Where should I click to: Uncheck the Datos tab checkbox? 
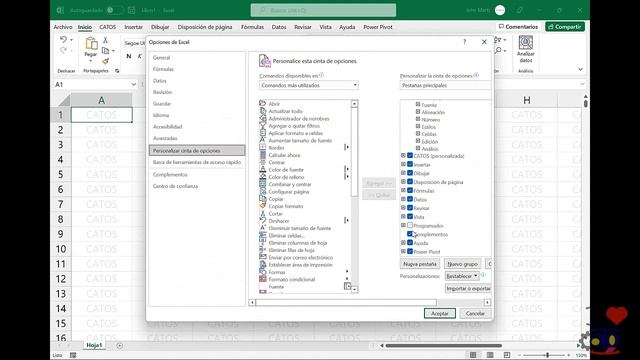coord(410,199)
